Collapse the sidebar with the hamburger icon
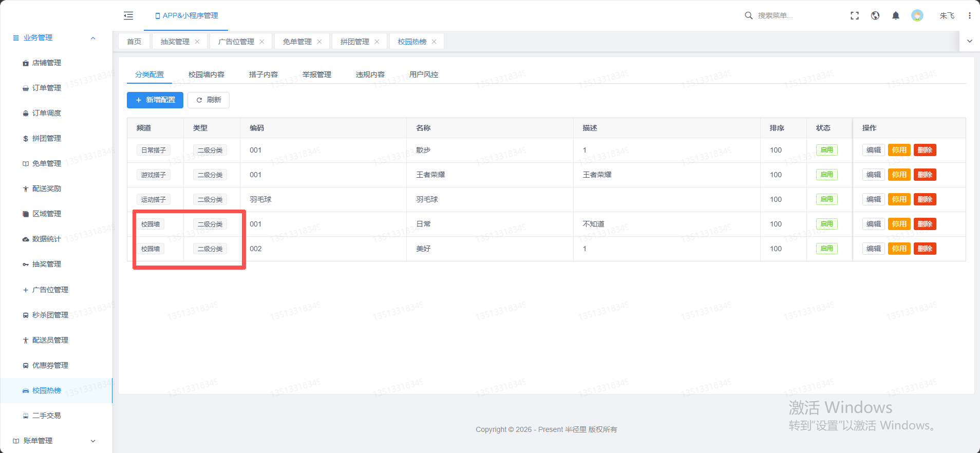Screen dimensions: 980x453 pos(128,16)
